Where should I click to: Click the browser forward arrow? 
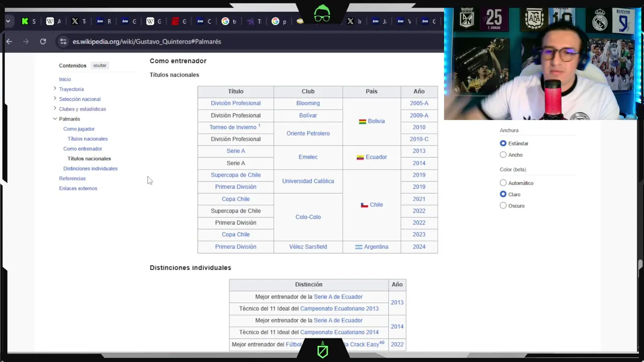26,42
